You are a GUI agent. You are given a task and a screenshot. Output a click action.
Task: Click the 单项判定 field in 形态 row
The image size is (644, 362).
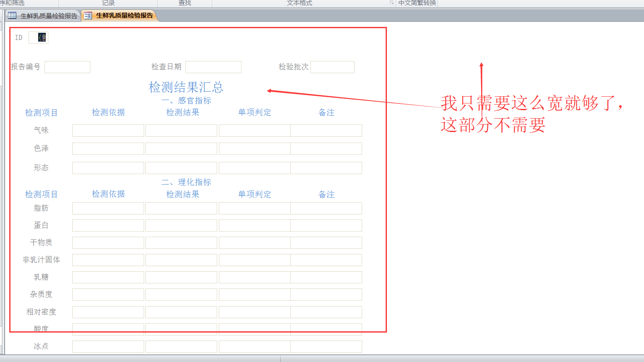point(254,168)
